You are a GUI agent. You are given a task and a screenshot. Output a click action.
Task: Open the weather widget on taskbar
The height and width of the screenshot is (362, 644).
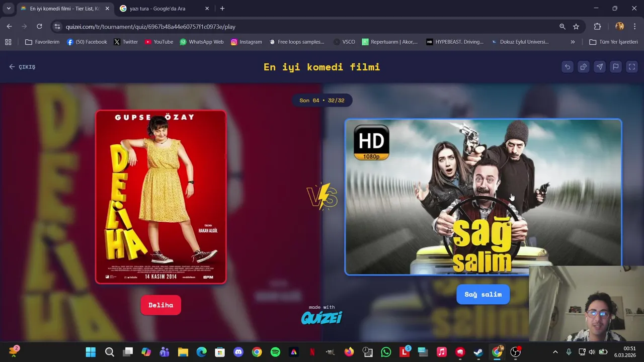[13, 351]
